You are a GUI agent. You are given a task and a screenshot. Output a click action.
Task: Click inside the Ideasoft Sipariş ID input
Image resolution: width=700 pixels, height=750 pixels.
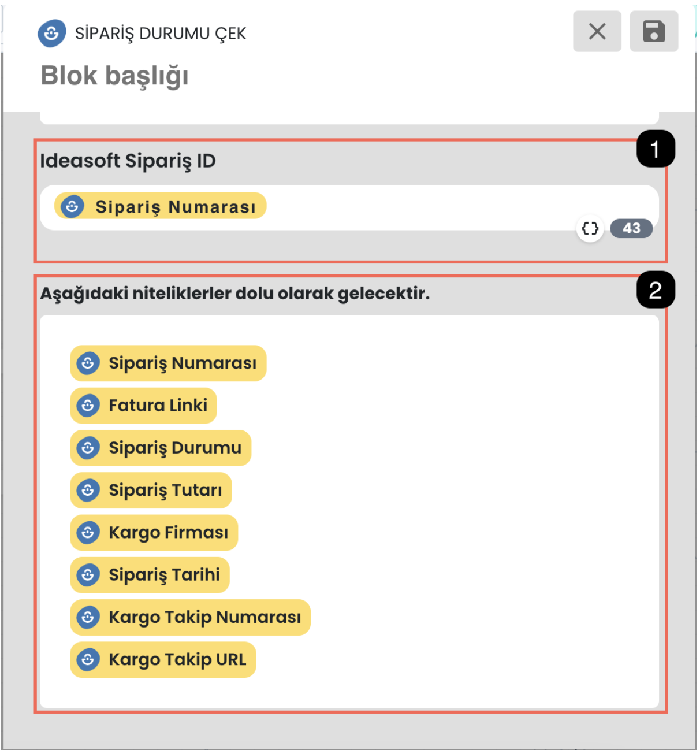tap(349, 207)
